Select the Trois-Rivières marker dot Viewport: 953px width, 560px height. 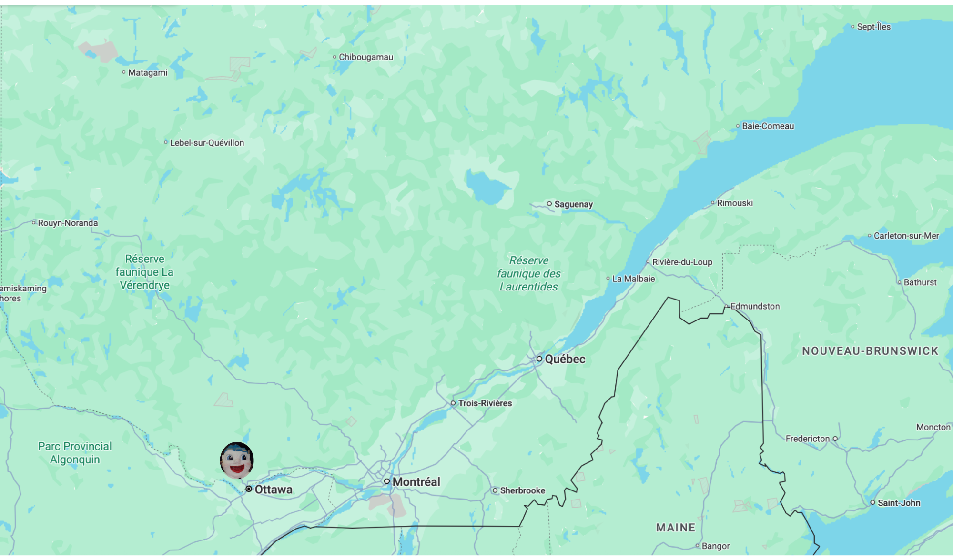pos(453,403)
